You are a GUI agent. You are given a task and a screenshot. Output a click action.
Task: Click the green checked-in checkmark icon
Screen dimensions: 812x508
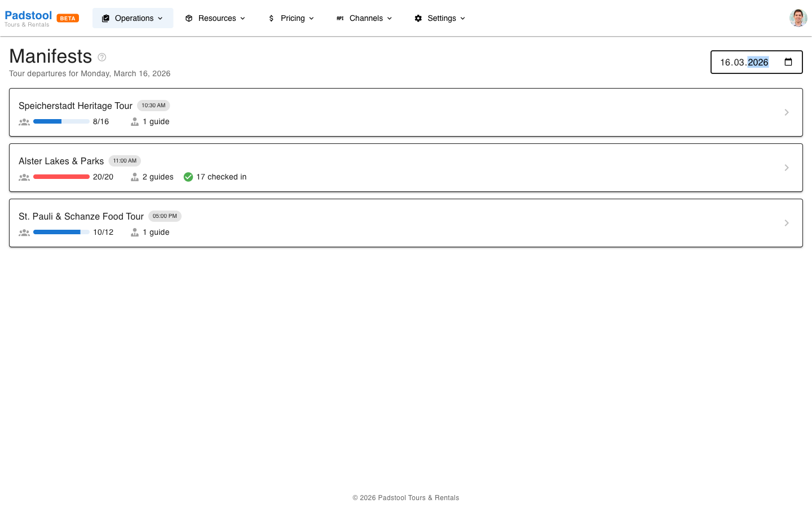[x=188, y=177]
